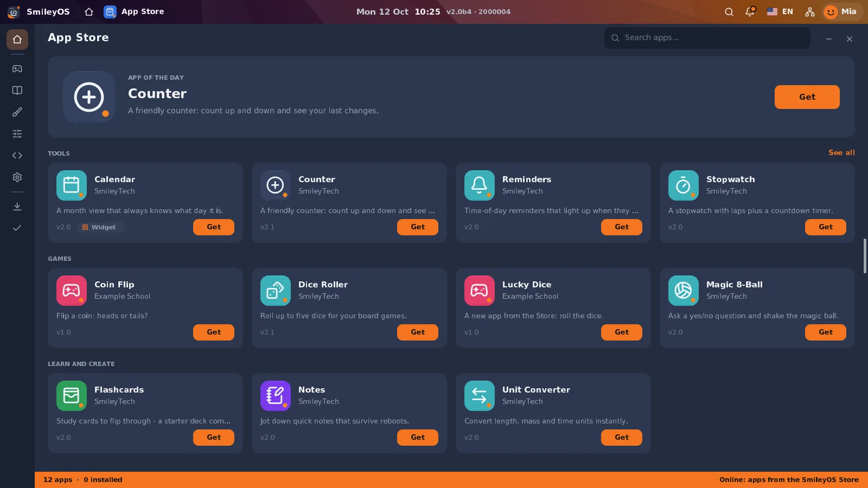Get the Magic 8-Ball app

826,332
